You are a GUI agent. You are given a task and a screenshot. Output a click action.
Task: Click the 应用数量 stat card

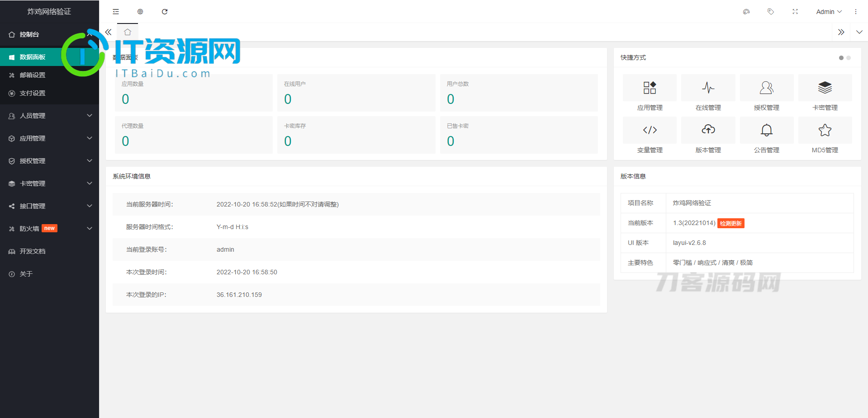click(x=194, y=93)
